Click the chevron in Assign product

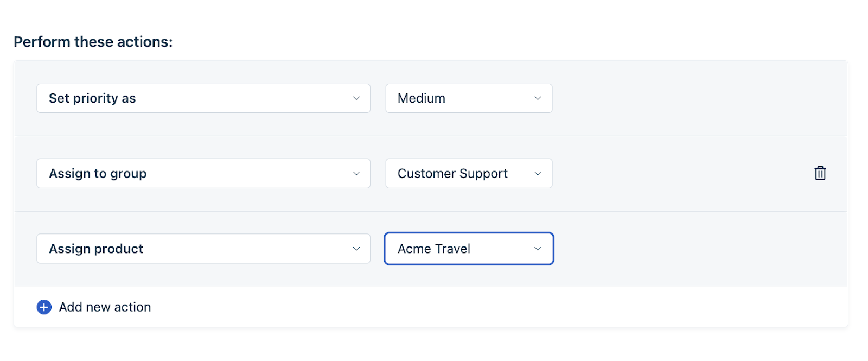click(356, 249)
